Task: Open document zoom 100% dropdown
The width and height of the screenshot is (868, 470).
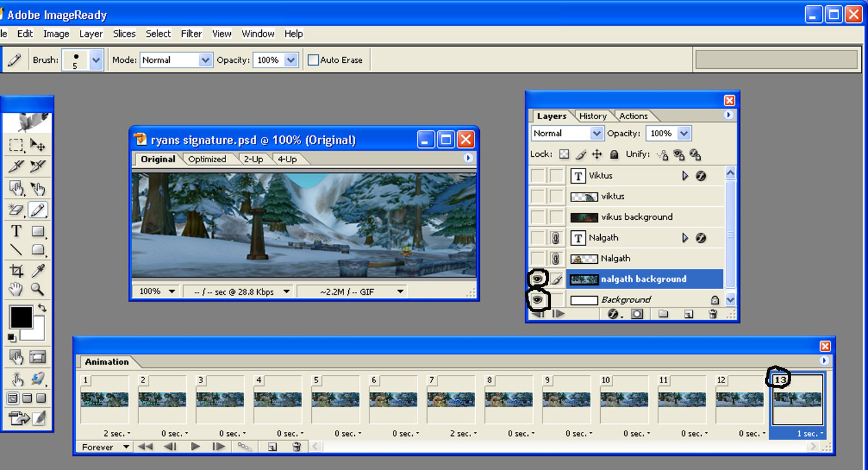Action: pyautogui.click(x=156, y=291)
